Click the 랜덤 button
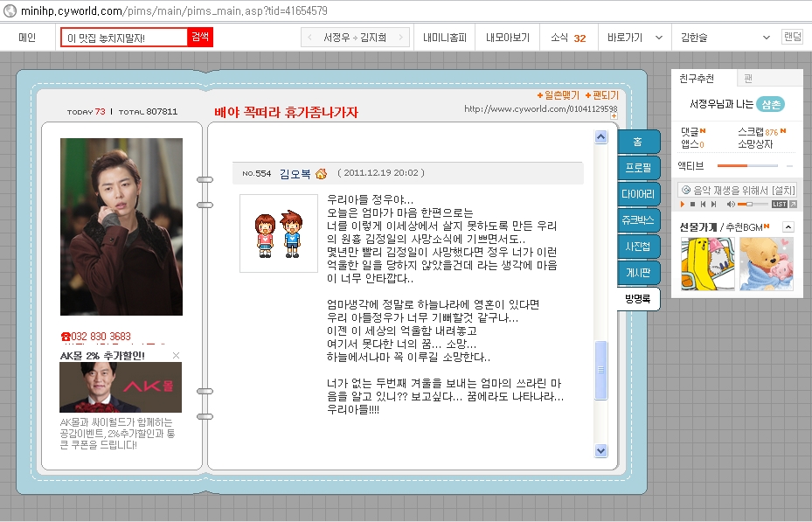 coord(792,36)
